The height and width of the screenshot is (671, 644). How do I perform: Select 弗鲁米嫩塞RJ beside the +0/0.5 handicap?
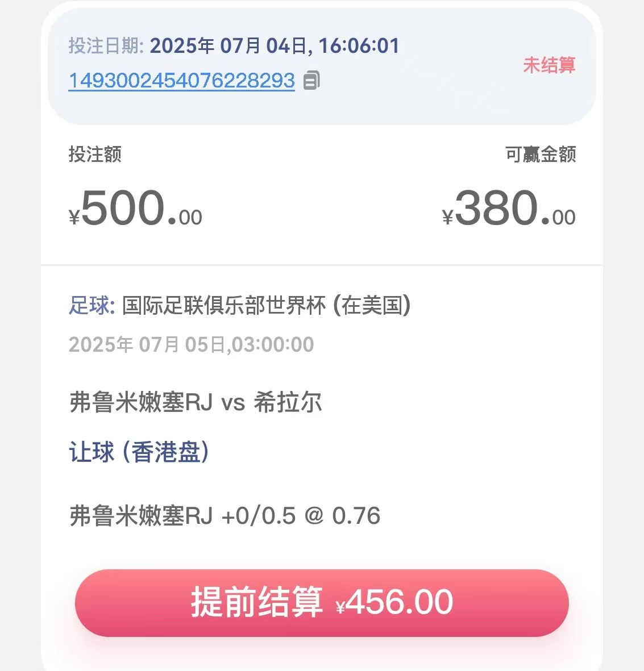click(x=141, y=516)
